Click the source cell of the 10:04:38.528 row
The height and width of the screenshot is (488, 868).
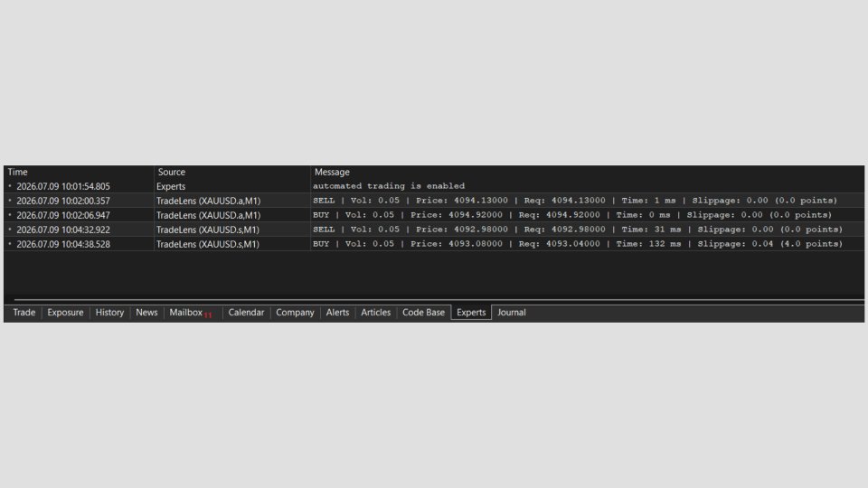(x=208, y=244)
